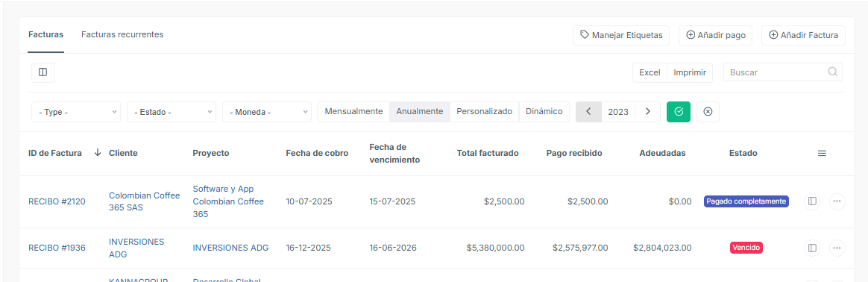Click the search magnifier icon
This screenshot has height=282, width=868.
click(x=832, y=72)
